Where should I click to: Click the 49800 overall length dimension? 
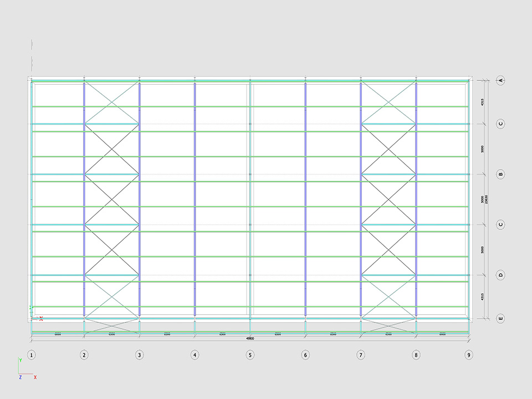[250, 337]
